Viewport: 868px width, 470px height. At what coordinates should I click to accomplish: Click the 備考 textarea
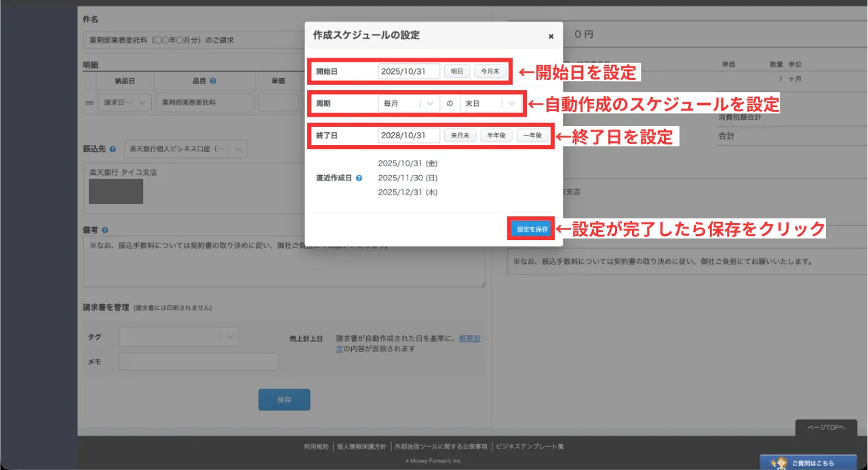pos(284,261)
